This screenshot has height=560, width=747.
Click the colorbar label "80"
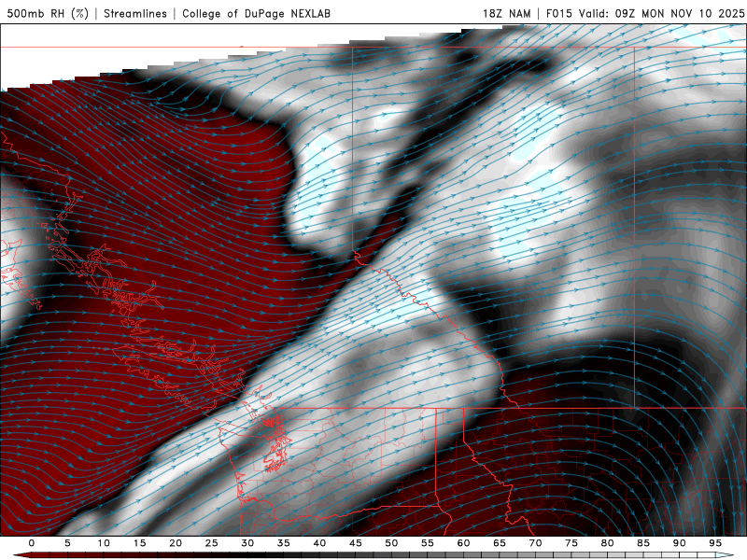607,543
